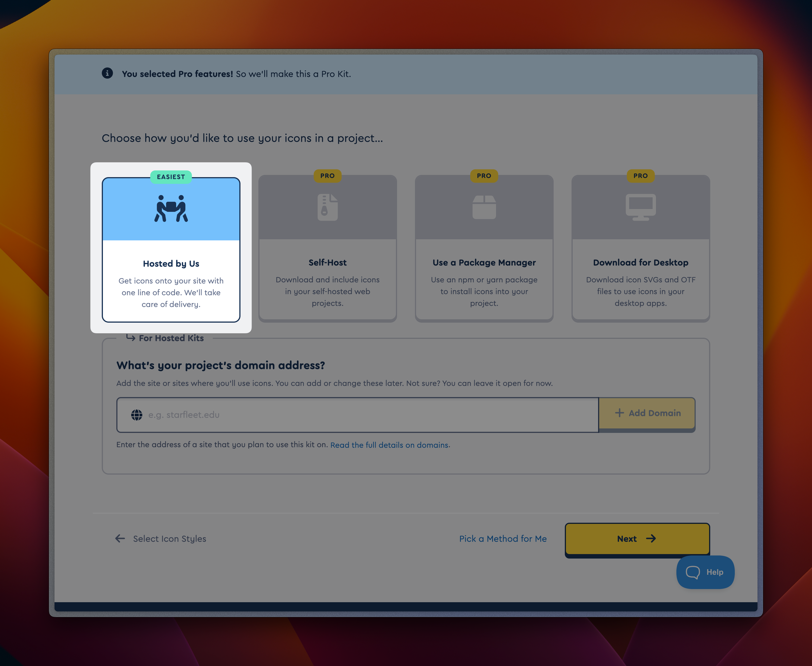Screen dimensions: 812x666
Task: Click the globe icon in domain field
Action: click(x=137, y=415)
